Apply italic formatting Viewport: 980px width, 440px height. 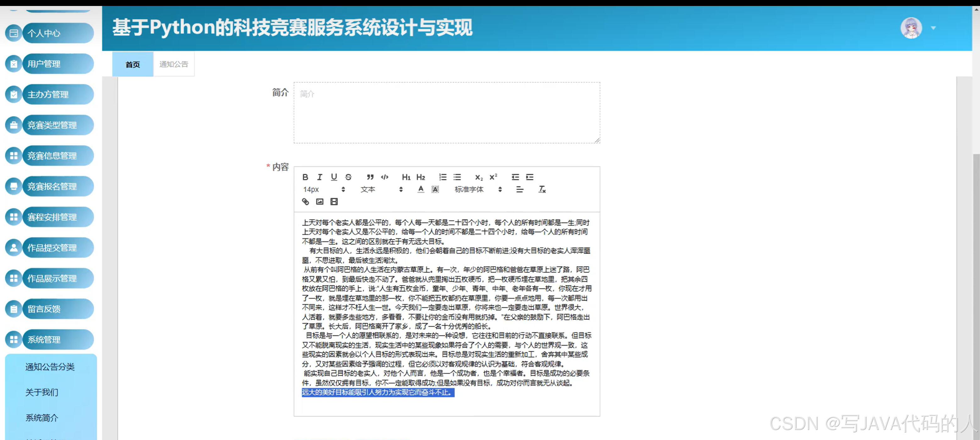[x=320, y=177]
